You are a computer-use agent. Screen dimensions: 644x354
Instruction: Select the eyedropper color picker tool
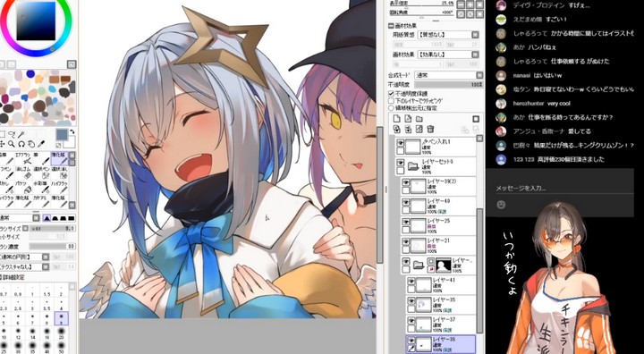[41, 144]
